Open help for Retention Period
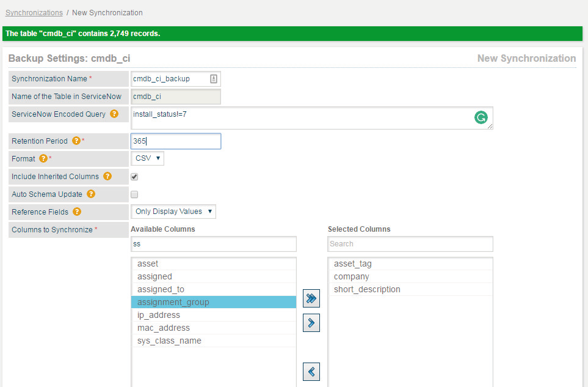The image size is (588, 387). point(76,141)
